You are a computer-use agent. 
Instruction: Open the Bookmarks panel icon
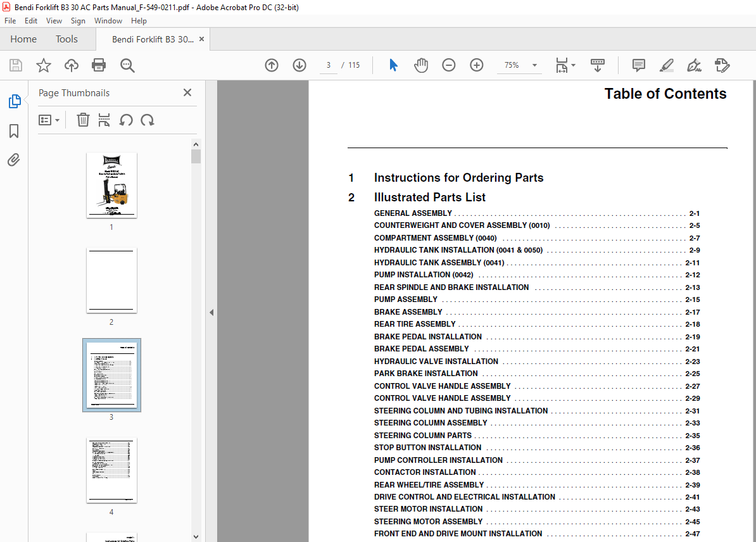point(14,130)
